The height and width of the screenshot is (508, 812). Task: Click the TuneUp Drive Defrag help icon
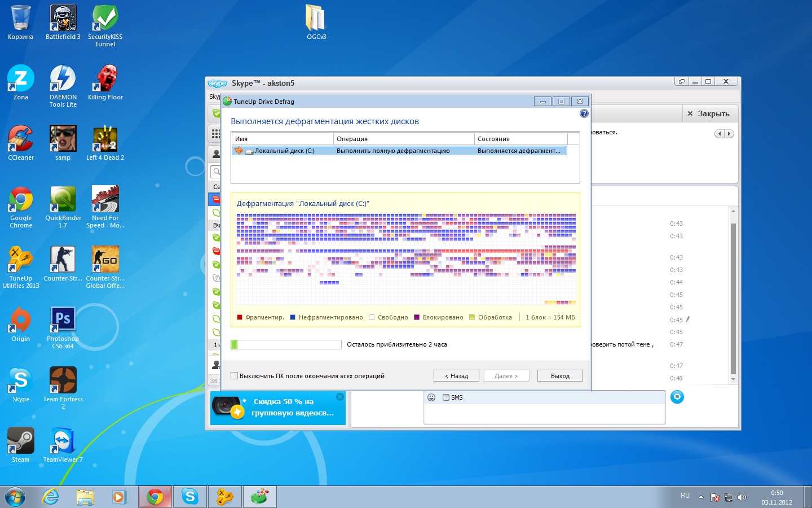(x=584, y=113)
